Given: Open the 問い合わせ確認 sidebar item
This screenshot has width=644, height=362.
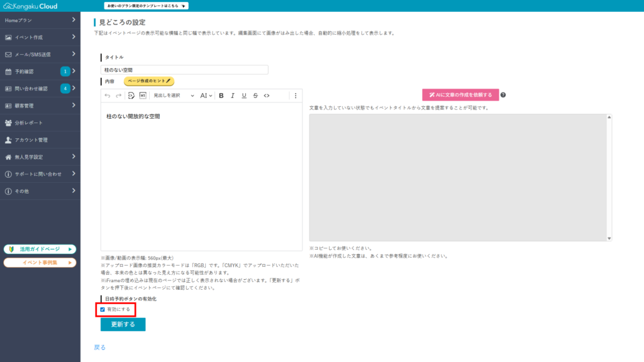Looking at the screenshot, I should pos(40,88).
